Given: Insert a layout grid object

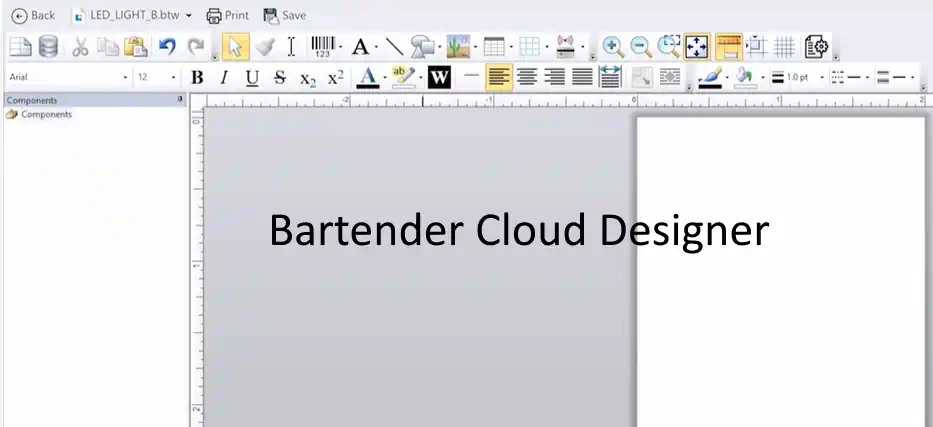Looking at the screenshot, I should tap(529, 46).
